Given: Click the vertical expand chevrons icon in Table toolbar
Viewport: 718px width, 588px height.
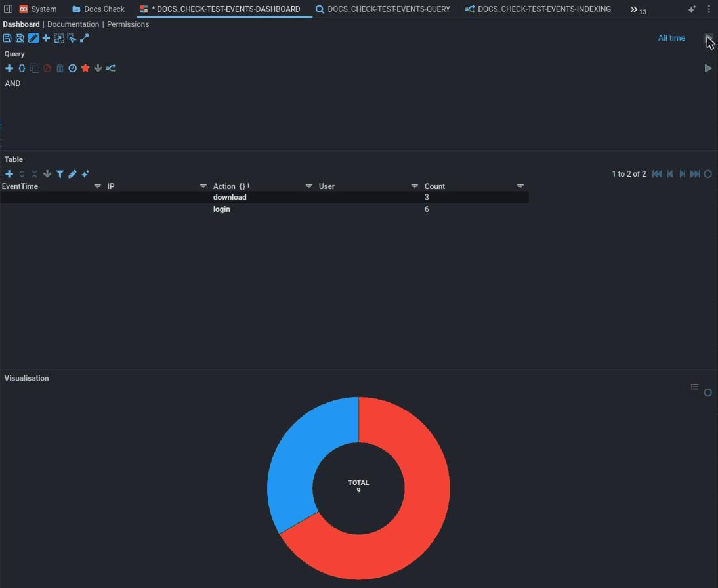Looking at the screenshot, I should pos(22,174).
